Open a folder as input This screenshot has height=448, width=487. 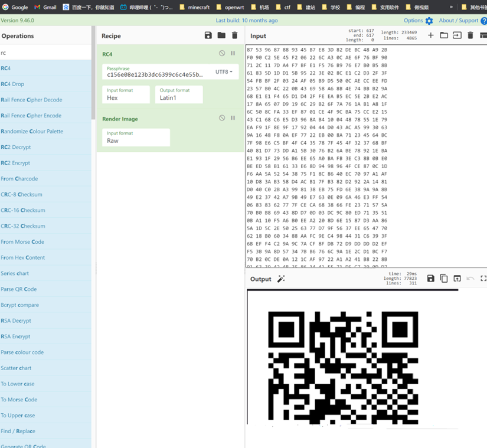click(444, 35)
